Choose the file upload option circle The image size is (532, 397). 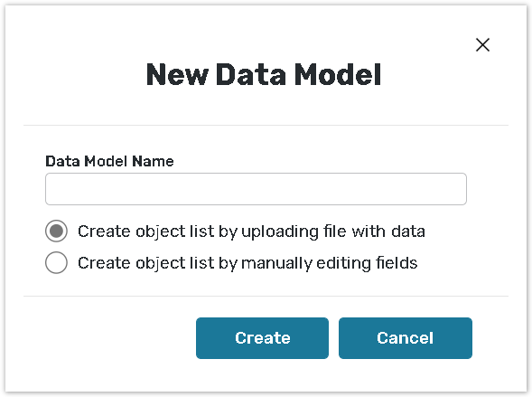tap(56, 231)
